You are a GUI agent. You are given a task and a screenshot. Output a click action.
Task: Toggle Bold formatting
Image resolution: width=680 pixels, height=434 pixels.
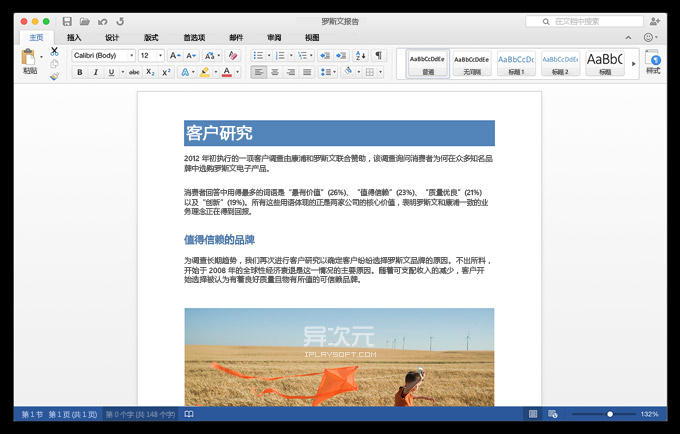[x=80, y=72]
